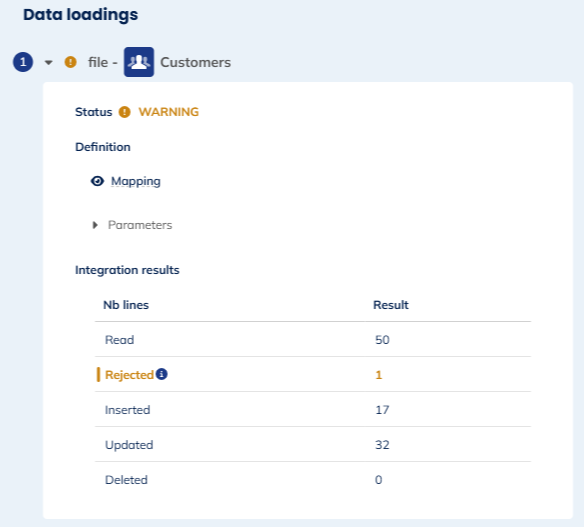Expand the Parameters section arrow
Viewport: 584px width, 527px height.
[x=95, y=225]
